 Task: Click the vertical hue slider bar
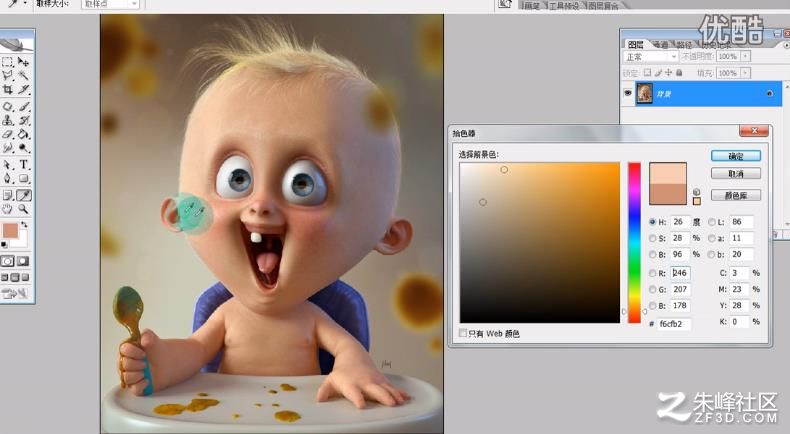(634, 242)
